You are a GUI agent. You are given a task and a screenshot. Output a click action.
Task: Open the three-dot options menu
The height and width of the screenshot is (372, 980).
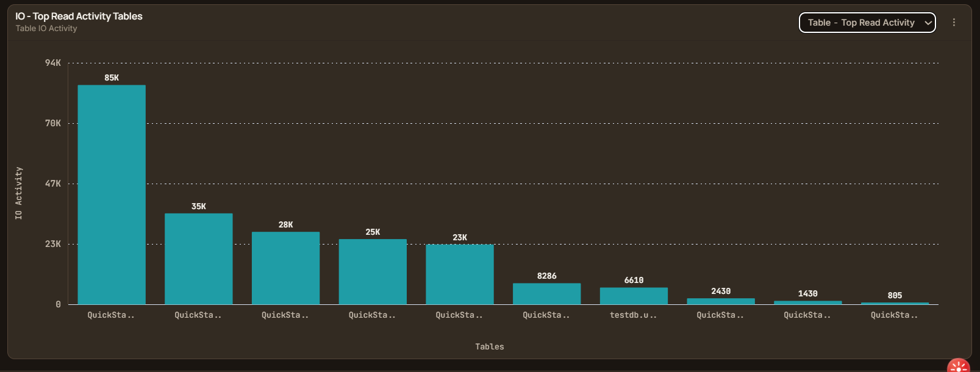(954, 23)
